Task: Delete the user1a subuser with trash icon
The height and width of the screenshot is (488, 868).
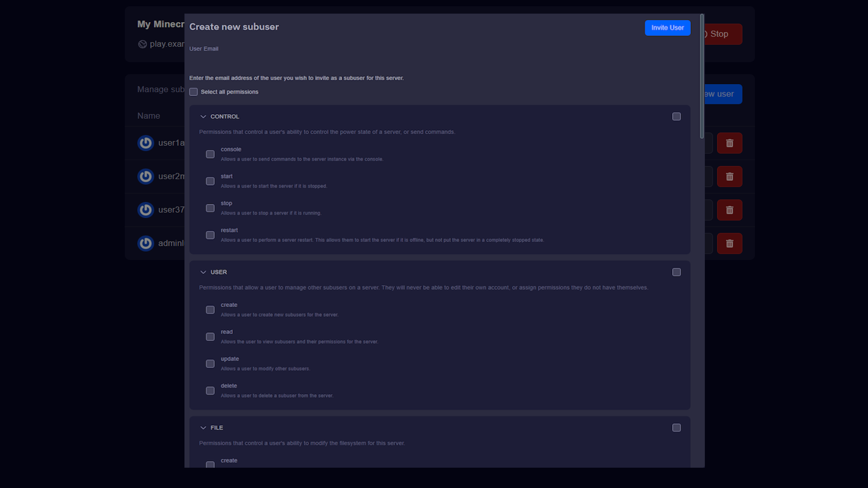Action: (x=729, y=143)
